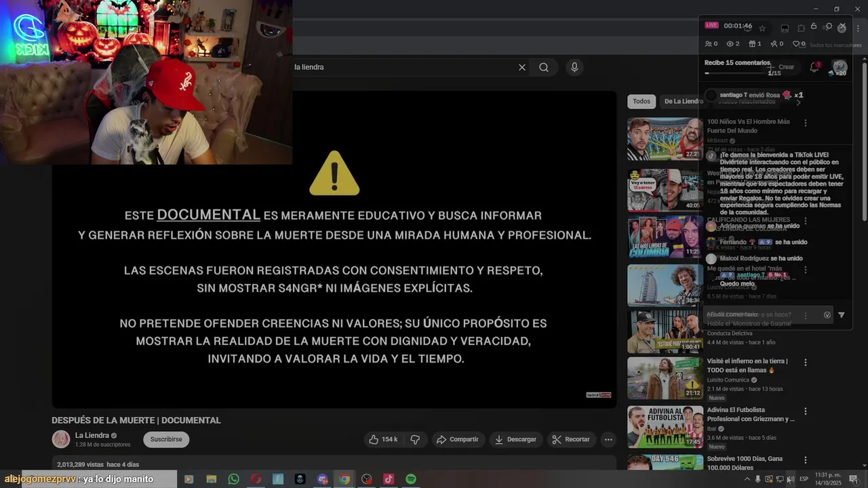Open TikTok Live Studio taskbar icon
Screen dimensions: 868x488
[x=389, y=479]
